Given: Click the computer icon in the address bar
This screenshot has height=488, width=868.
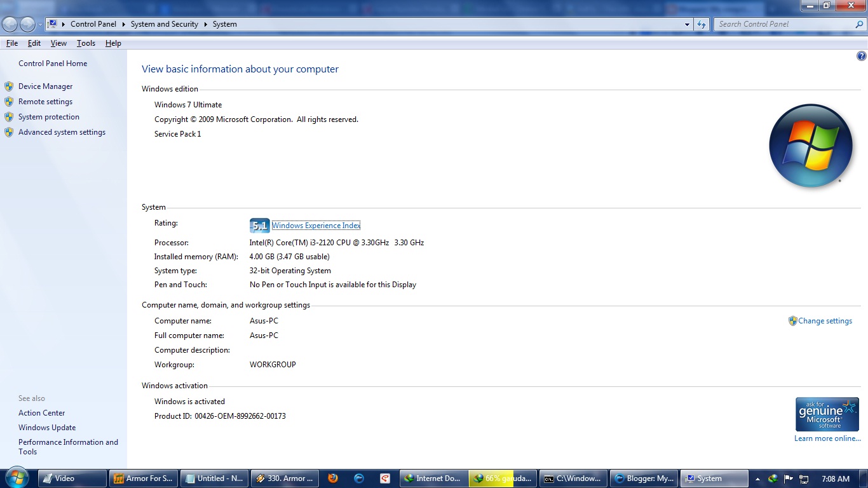Looking at the screenshot, I should [53, 24].
